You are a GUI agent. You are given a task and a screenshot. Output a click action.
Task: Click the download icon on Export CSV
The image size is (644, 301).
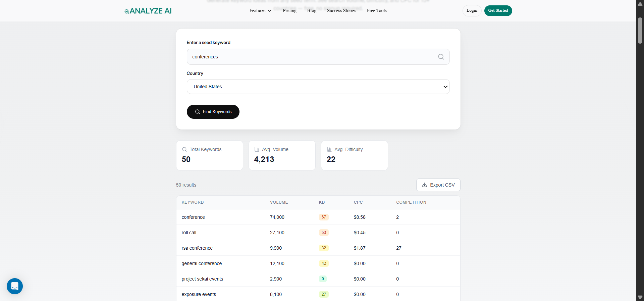coord(425,185)
